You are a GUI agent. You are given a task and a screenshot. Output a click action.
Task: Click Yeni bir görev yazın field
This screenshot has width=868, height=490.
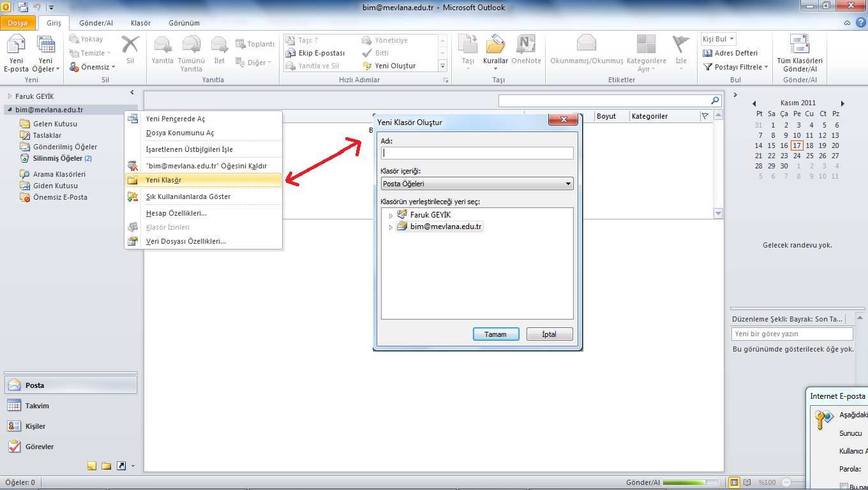792,334
